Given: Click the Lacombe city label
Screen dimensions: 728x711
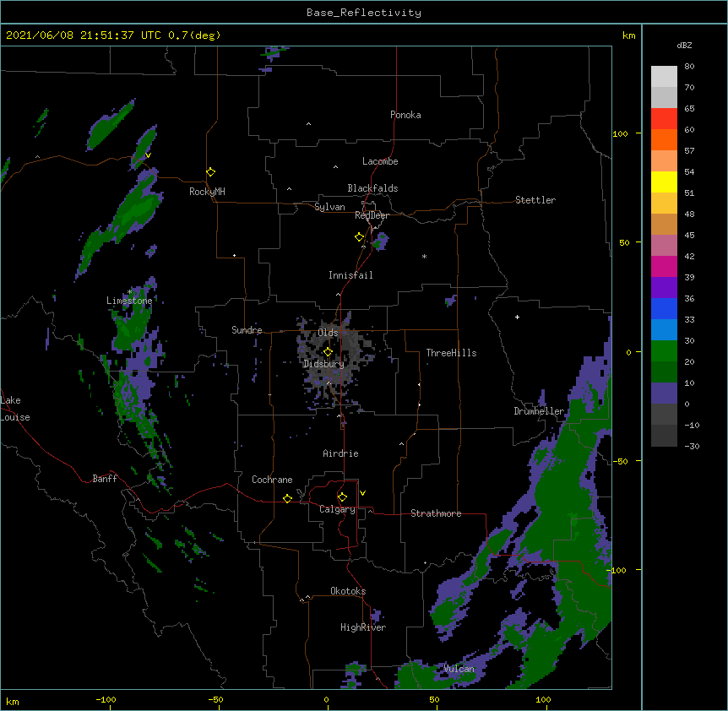Looking at the screenshot, I should 380,161.
